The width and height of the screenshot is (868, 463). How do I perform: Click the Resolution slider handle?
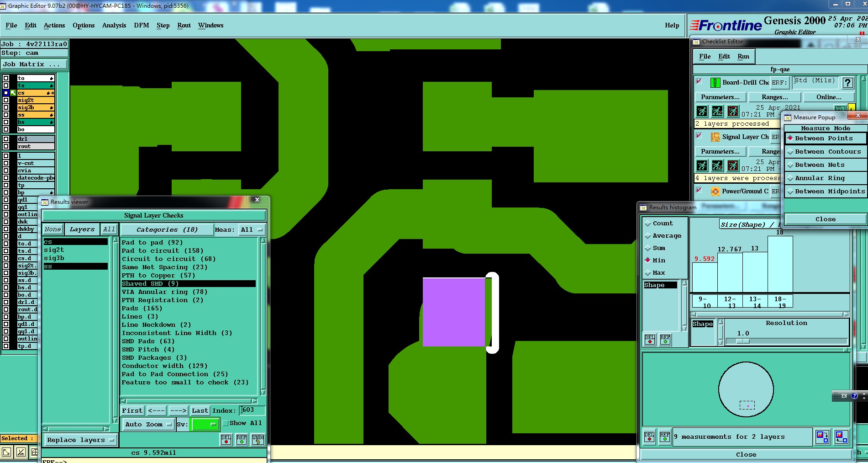(x=742, y=341)
